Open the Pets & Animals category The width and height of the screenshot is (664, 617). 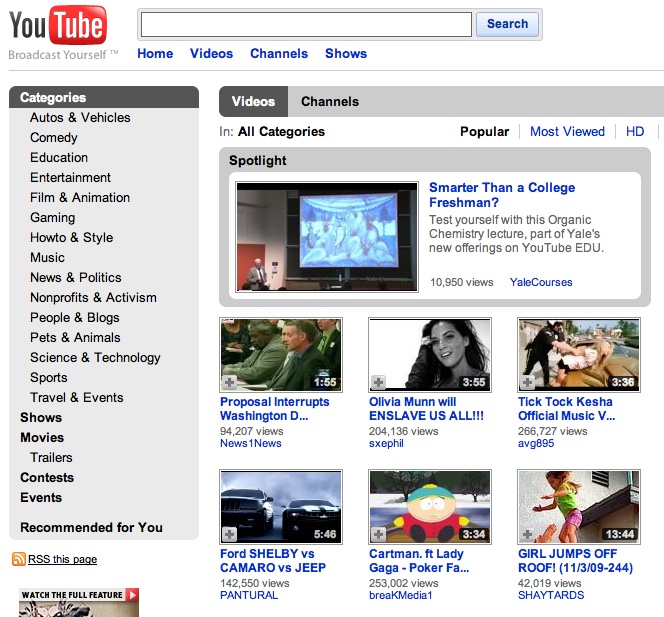[75, 338]
